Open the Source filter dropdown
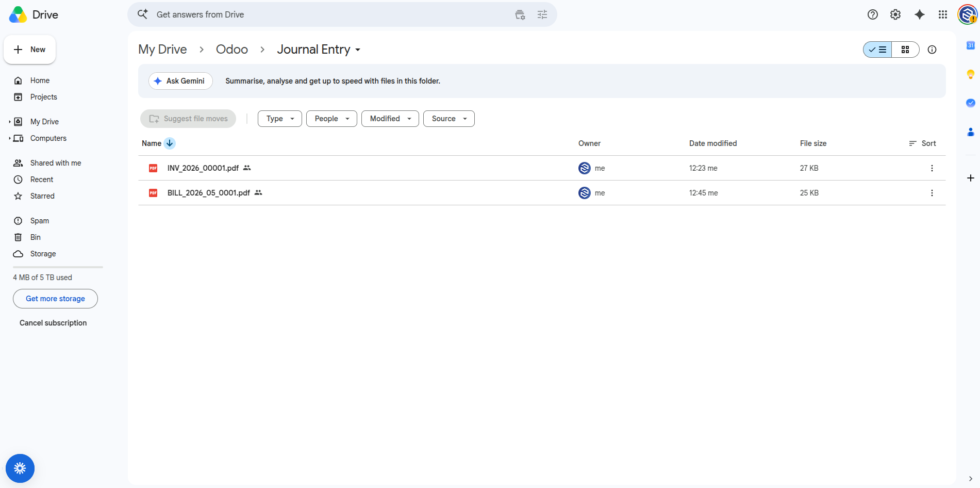Screen dimensions: 980x488 [x=449, y=119]
